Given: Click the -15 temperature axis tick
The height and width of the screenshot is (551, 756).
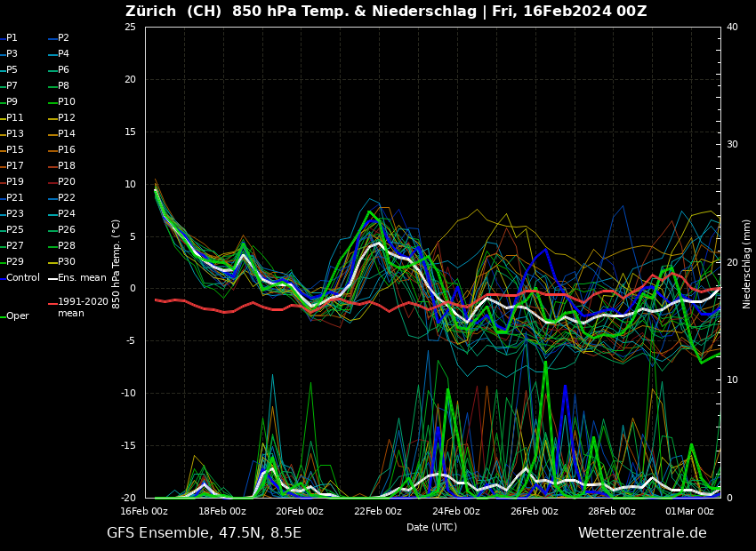Looking at the screenshot, I should pyautogui.click(x=128, y=445).
